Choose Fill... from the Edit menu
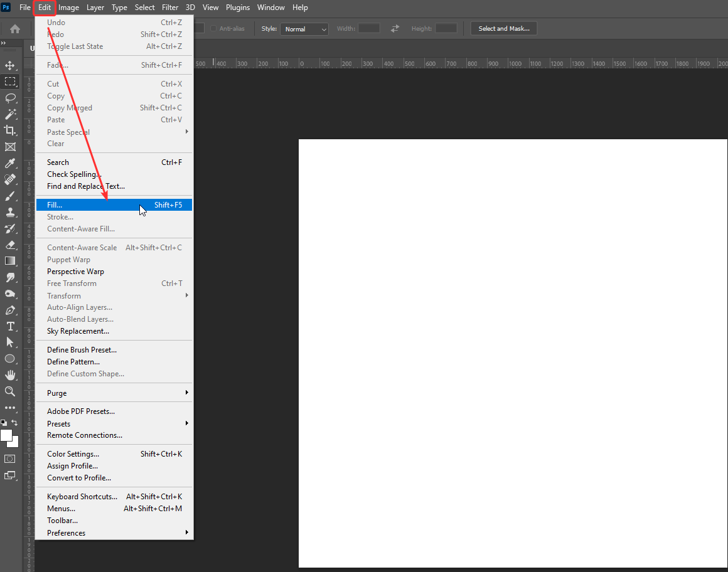The height and width of the screenshot is (572, 728). click(114, 204)
